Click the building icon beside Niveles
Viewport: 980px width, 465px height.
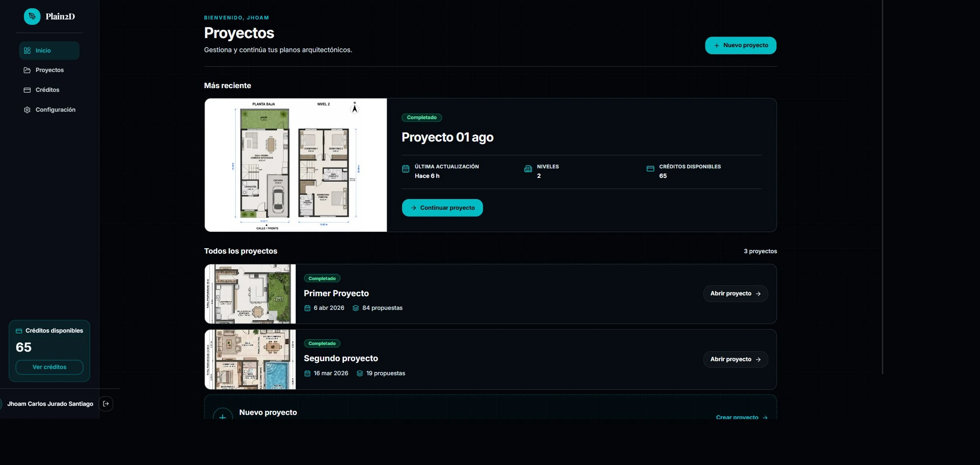click(528, 169)
